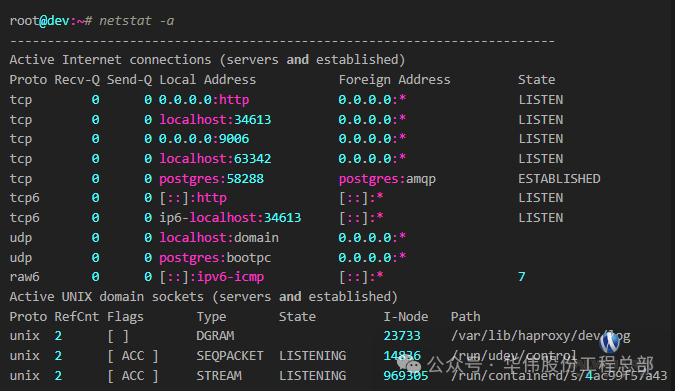Viewport: 675px width, 391px height.
Task: Click 'LISTENING' state in STREAM row
Action: [x=313, y=375]
